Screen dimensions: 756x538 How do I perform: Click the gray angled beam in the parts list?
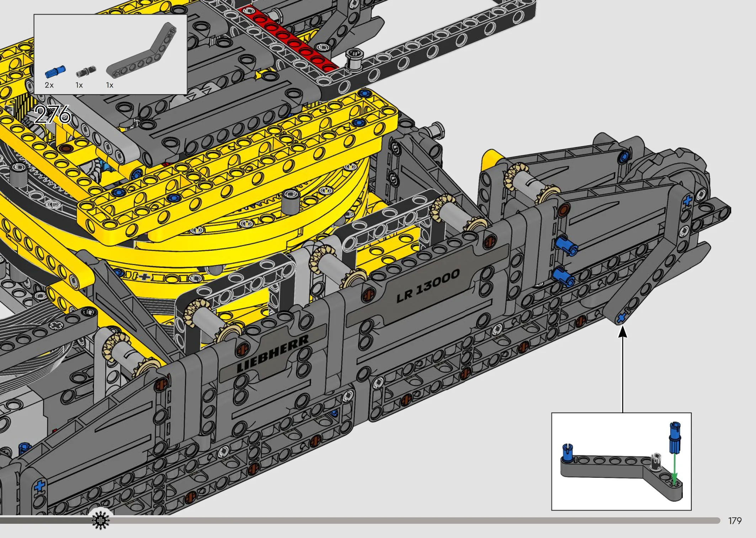(x=141, y=51)
